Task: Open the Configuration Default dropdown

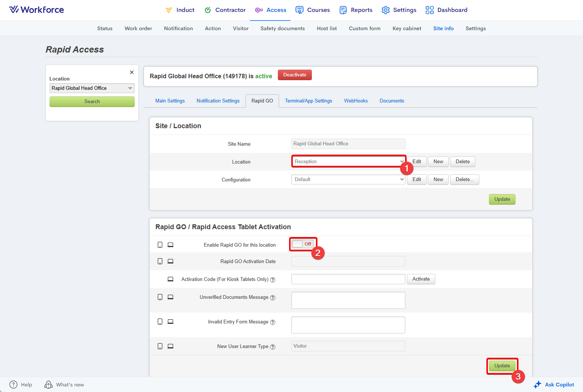Action: click(x=348, y=180)
